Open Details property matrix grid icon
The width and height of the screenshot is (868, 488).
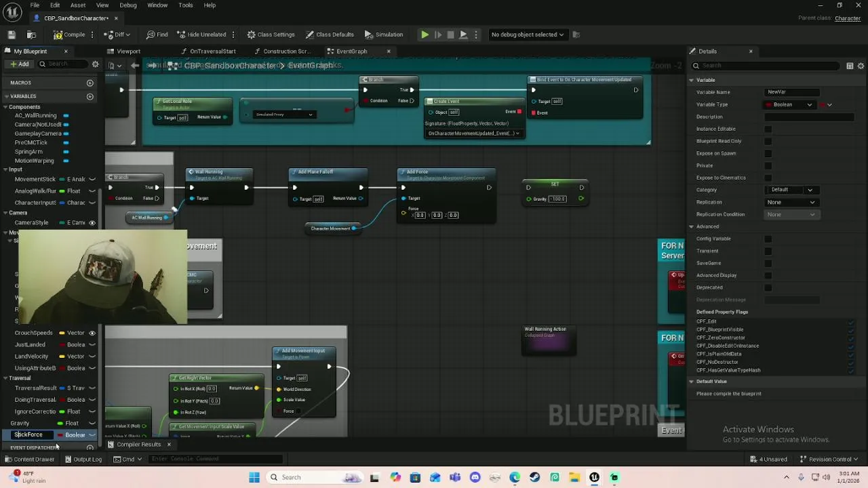coord(850,66)
